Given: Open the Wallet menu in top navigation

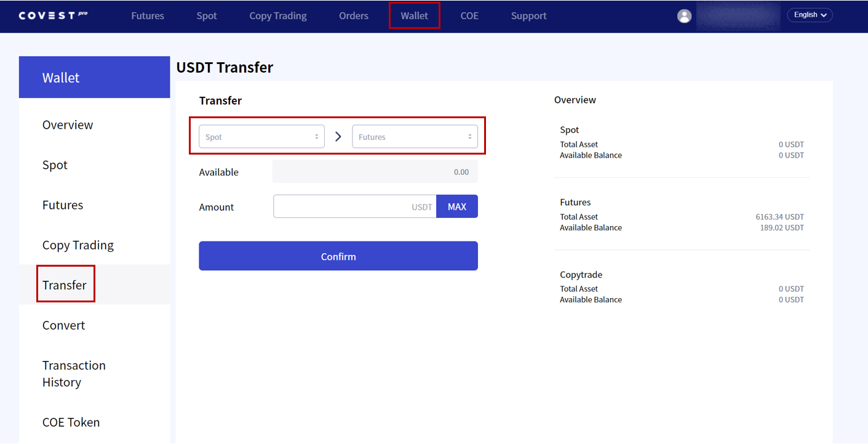Looking at the screenshot, I should coord(414,16).
